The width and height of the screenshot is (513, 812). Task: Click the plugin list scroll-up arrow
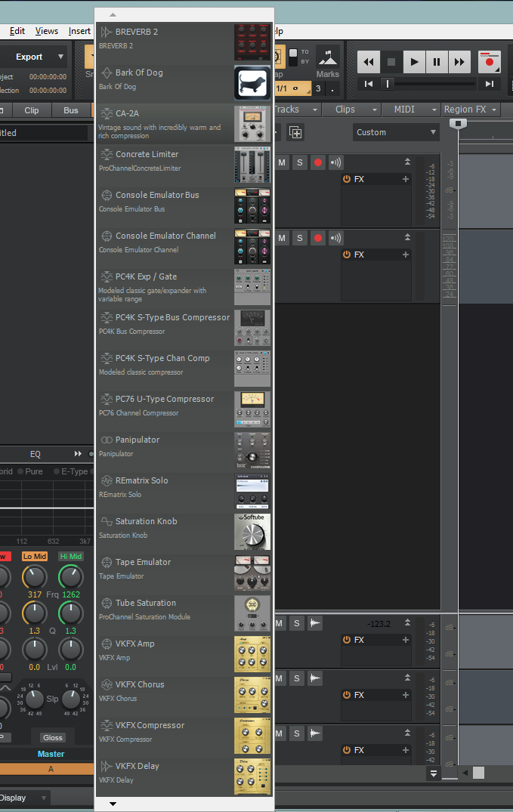pyautogui.click(x=113, y=15)
